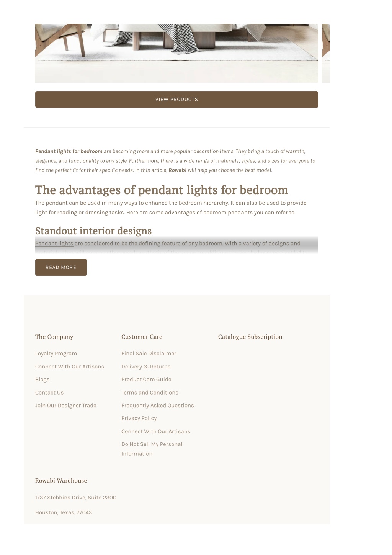Open Frequently Asked Questions page
The image size is (392, 555).
pos(158,406)
